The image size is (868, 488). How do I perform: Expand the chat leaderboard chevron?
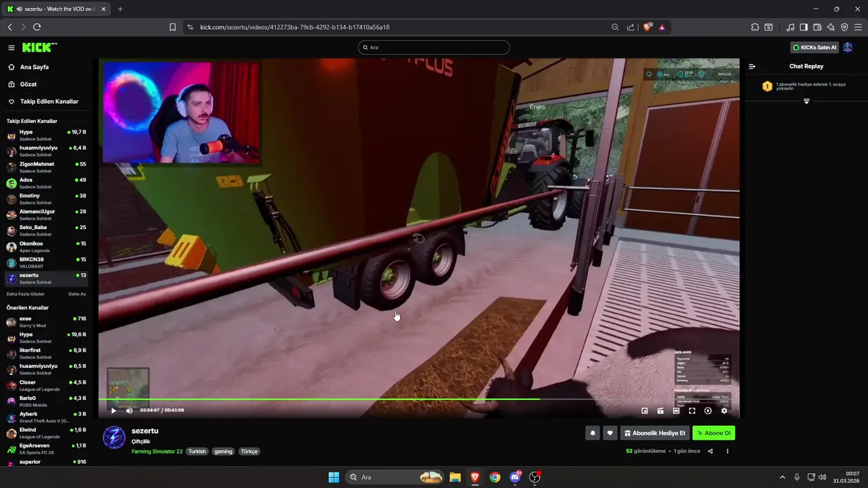806,101
